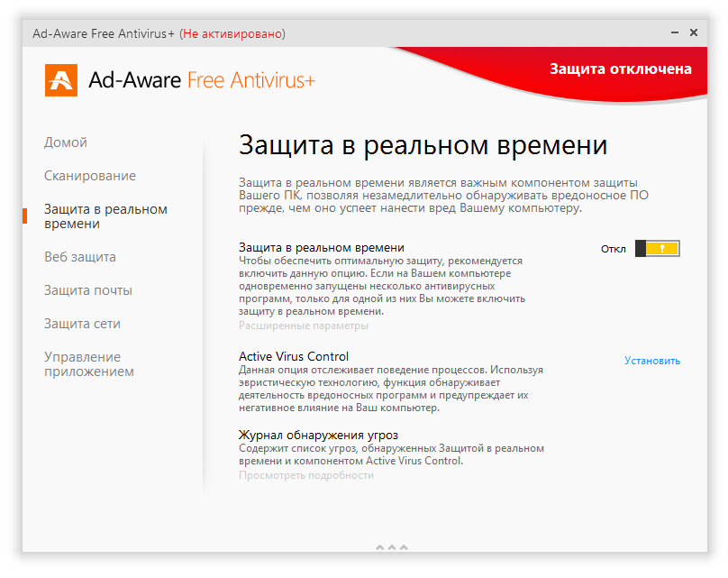Go to Сканирование in the sidebar
The height and width of the screenshot is (578, 728).
[x=90, y=176]
